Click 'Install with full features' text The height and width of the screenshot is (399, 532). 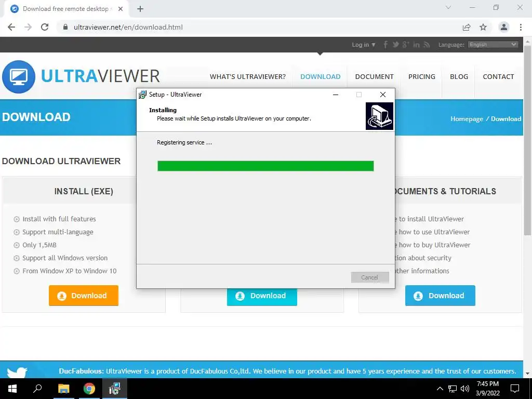point(59,219)
